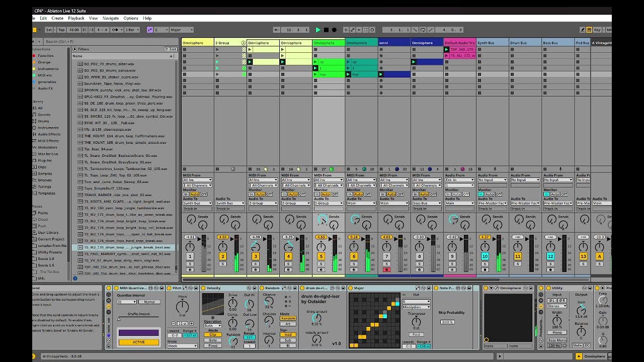Image resolution: width=644 pixels, height=362 pixels.
Task: Open the Current Project place
Action: (x=51, y=239)
